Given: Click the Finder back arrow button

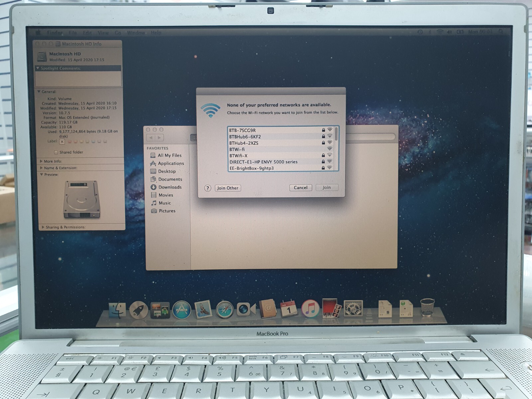Looking at the screenshot, I should [x=151, y=138].
